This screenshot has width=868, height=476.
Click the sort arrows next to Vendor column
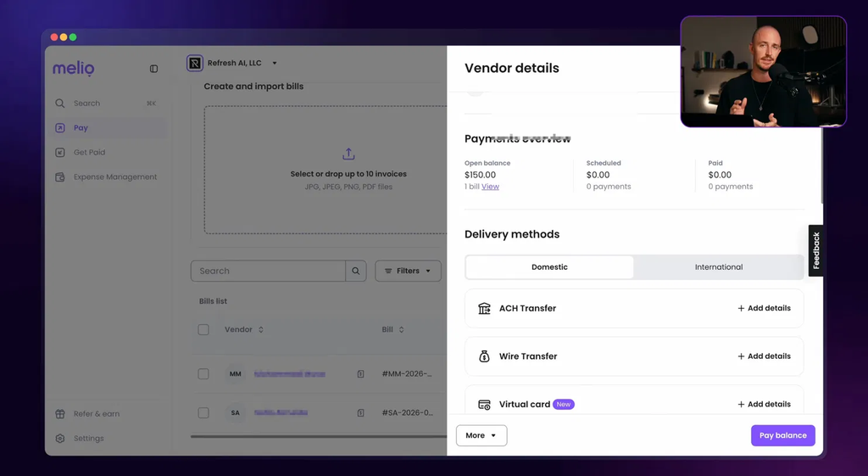click(261, 330)
